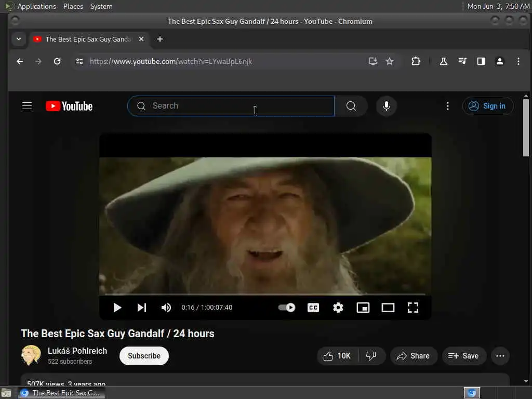This screenshot has height=399, width=532.
Task: Open the YouTube hamburger guide menu
Action: click(x=27, y=106)
